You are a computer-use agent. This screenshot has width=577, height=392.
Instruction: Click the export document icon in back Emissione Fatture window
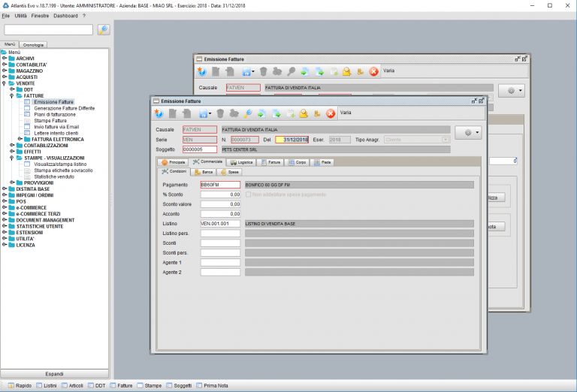tap(319, 71)
